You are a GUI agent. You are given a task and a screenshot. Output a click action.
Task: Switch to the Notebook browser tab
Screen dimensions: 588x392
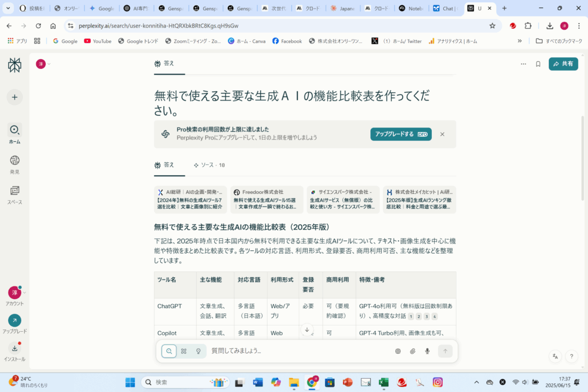coord(411,8)
